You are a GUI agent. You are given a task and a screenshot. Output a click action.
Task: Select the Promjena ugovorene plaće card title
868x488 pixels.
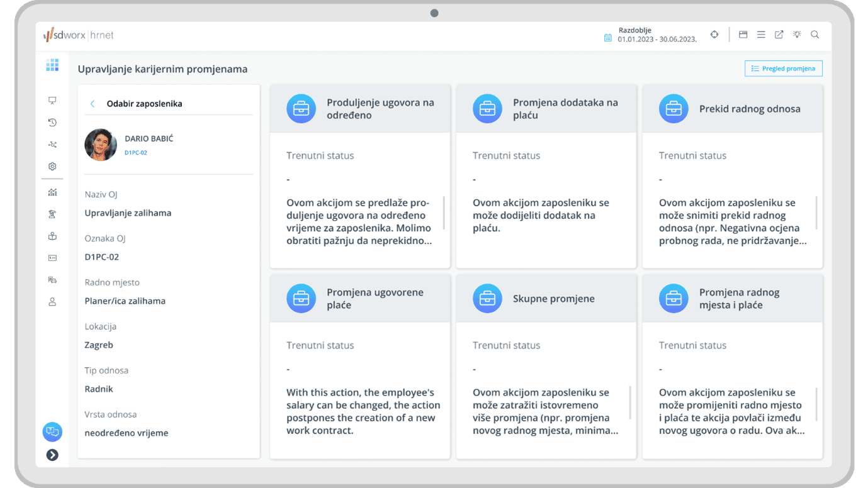tap(375, 299)
